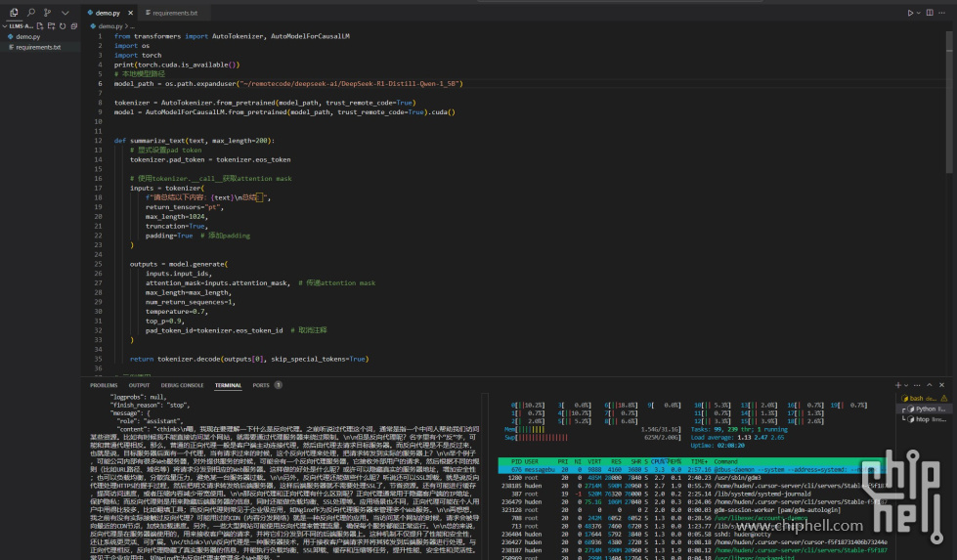Open the PROBLEMS panel tab
The height and width of the screenshot is (560, 957).
(x=104, y=385)
